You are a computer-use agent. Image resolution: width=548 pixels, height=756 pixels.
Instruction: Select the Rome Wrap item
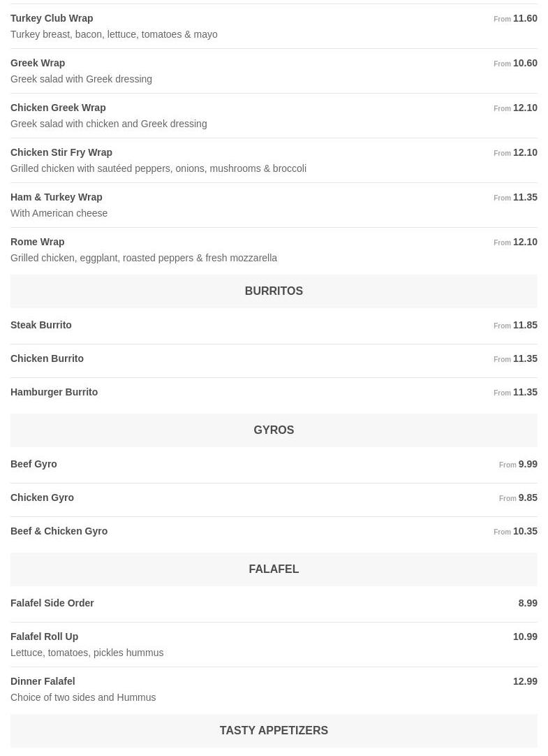(37, 242)
